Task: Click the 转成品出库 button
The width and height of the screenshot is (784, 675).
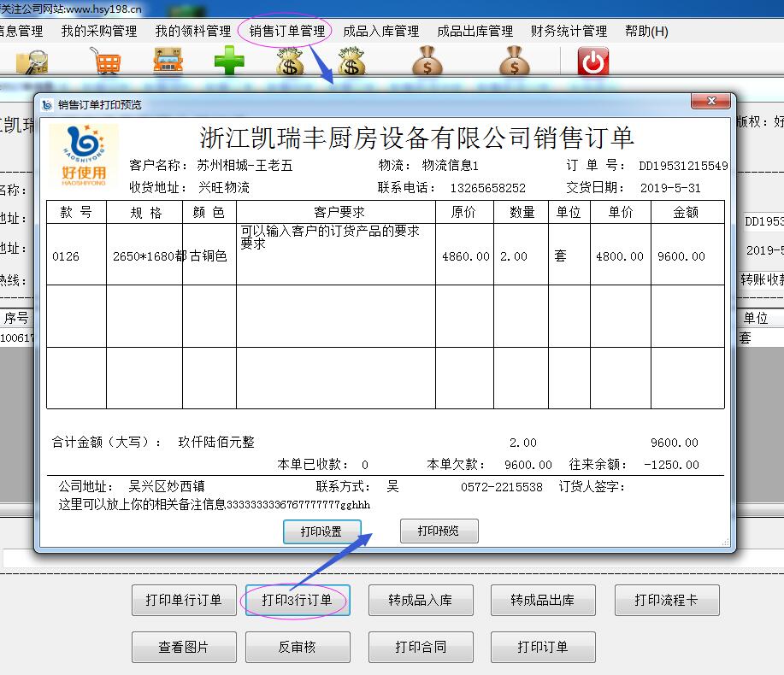Action: pyautogui.click(x=543, y=600)
